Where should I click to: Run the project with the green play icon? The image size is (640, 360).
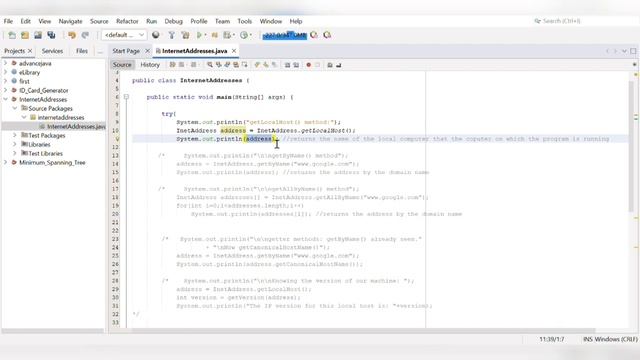[199, 35]
